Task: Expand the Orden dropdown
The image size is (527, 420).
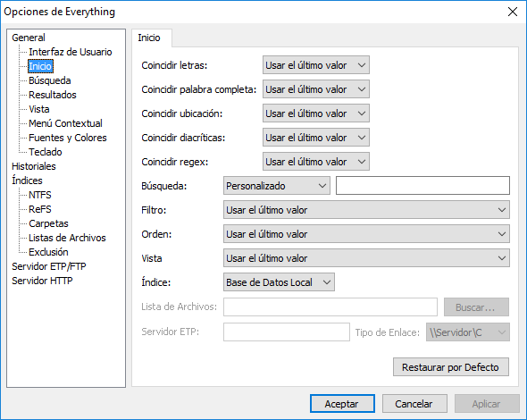Action: [x=366, y=234]
